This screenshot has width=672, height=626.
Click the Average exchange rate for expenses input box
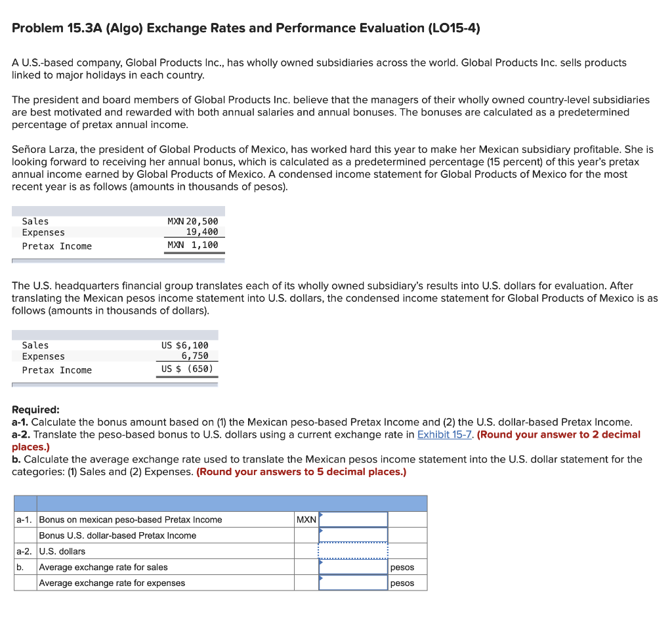[x=352, y=583]
